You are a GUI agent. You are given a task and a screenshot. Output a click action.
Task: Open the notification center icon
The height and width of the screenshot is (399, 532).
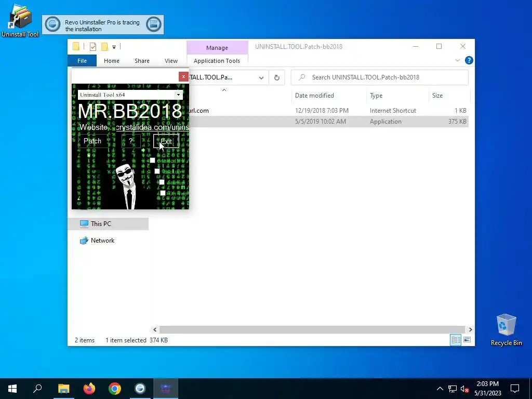click(515, 389)
